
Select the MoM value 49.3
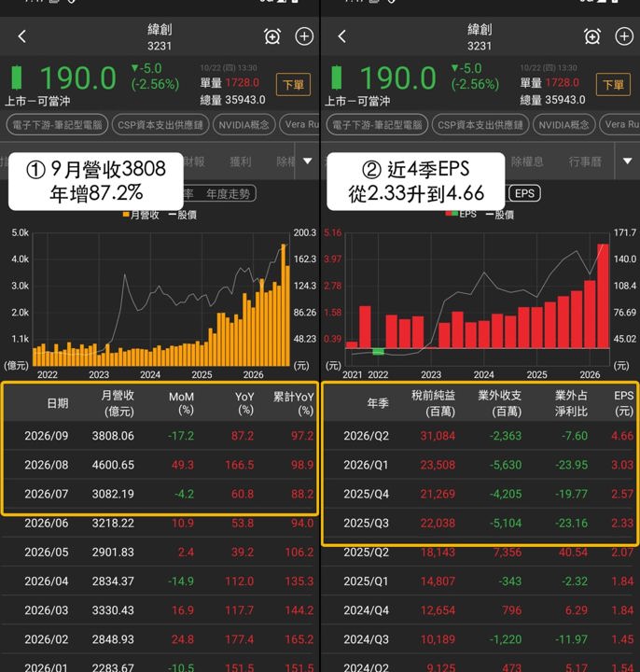coord(183,465)
